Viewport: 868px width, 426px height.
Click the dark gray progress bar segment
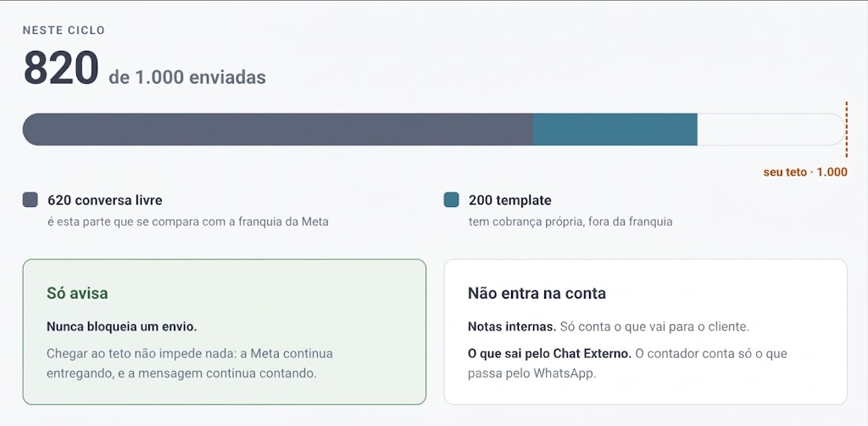(x=278, y=130)
